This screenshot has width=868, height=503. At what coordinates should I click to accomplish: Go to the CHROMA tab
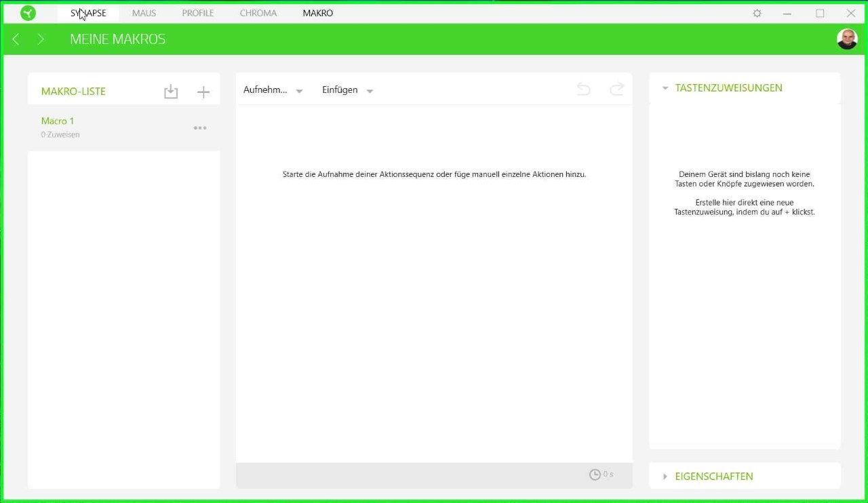[258, 13]
